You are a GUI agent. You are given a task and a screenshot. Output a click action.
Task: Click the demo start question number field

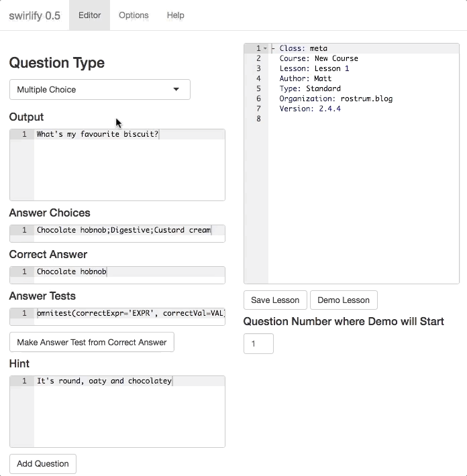pos(258,344)
